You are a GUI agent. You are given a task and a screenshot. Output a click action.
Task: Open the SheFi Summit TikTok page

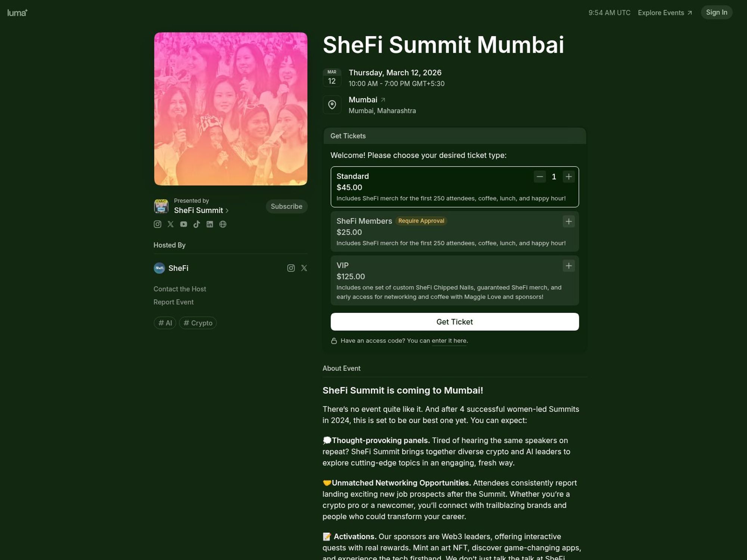[197, 224]
